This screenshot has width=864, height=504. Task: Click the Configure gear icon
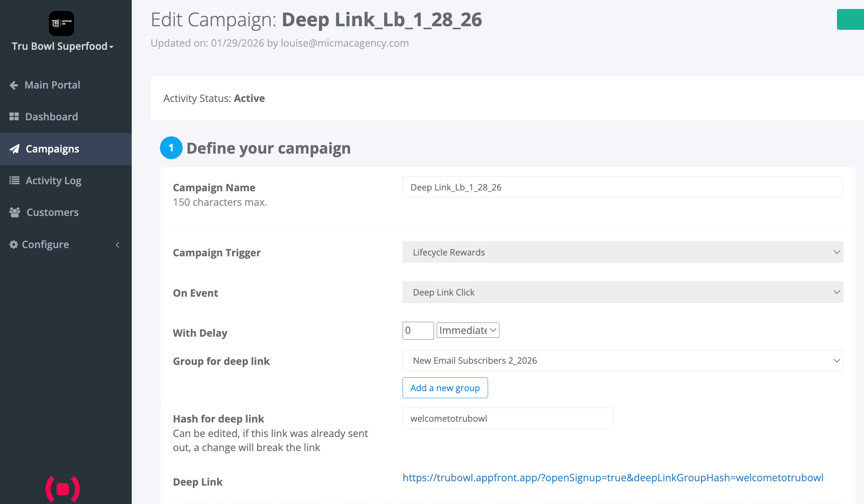tap(14, 245)
